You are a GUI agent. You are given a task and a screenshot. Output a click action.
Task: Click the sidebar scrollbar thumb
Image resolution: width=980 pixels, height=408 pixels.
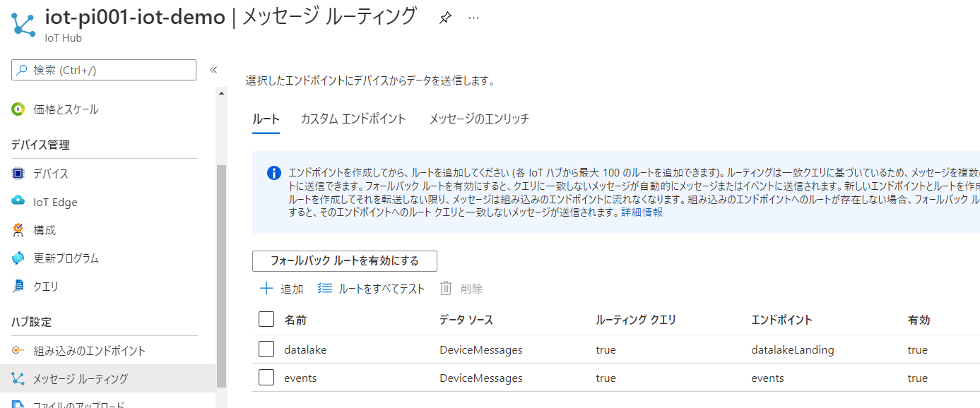(221, 275)
